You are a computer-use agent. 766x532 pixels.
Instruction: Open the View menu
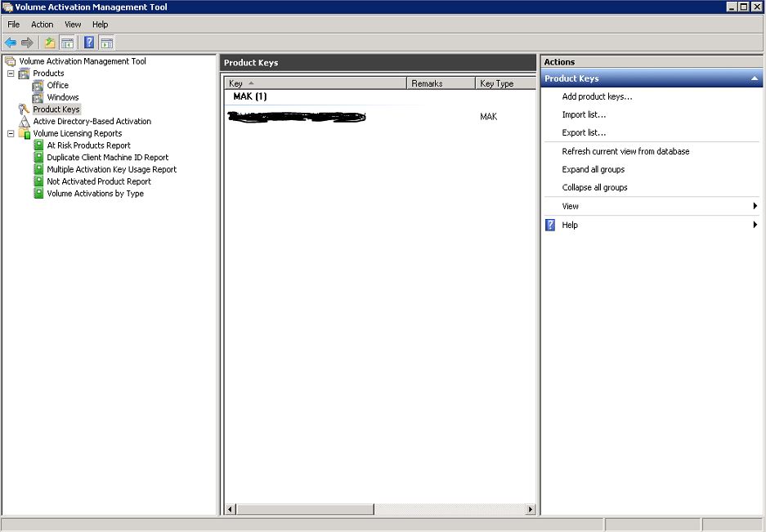point(72,24)
